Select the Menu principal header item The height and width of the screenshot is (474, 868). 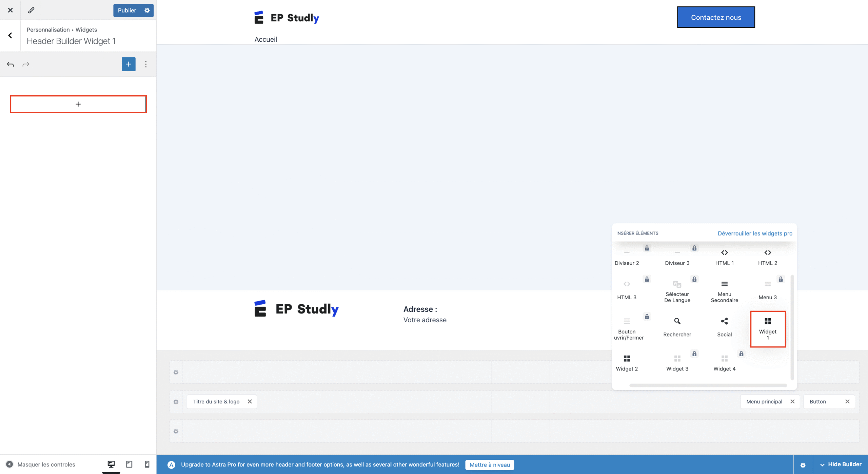764,401
